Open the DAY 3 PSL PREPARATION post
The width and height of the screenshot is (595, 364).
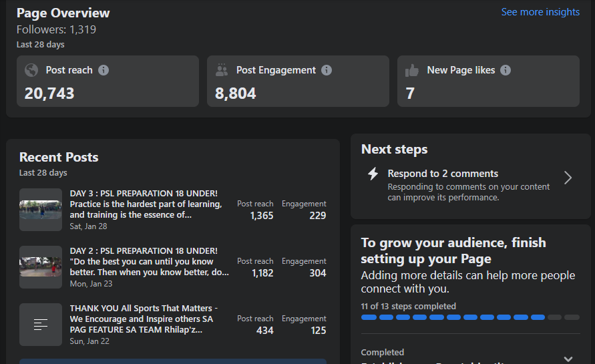click(146, 204)
